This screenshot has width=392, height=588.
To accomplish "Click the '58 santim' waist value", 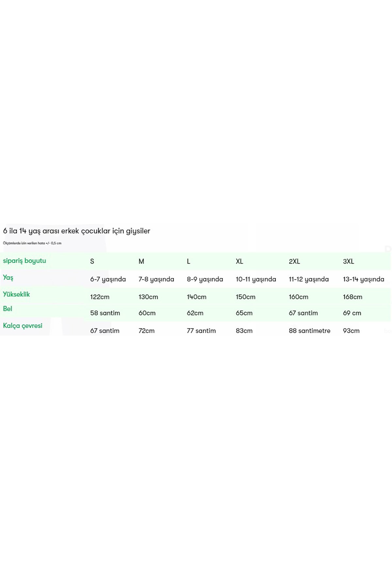I will (105, 313).
